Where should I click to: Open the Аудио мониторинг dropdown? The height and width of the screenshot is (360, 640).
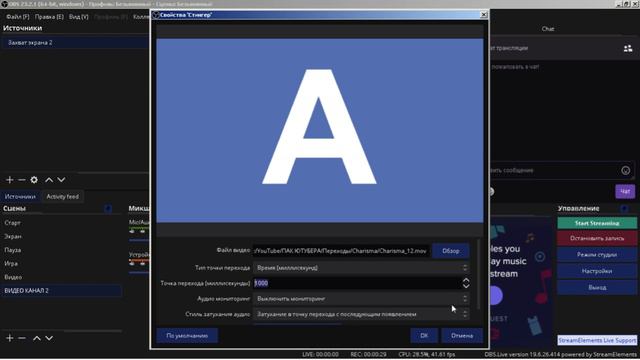point(361,299)
